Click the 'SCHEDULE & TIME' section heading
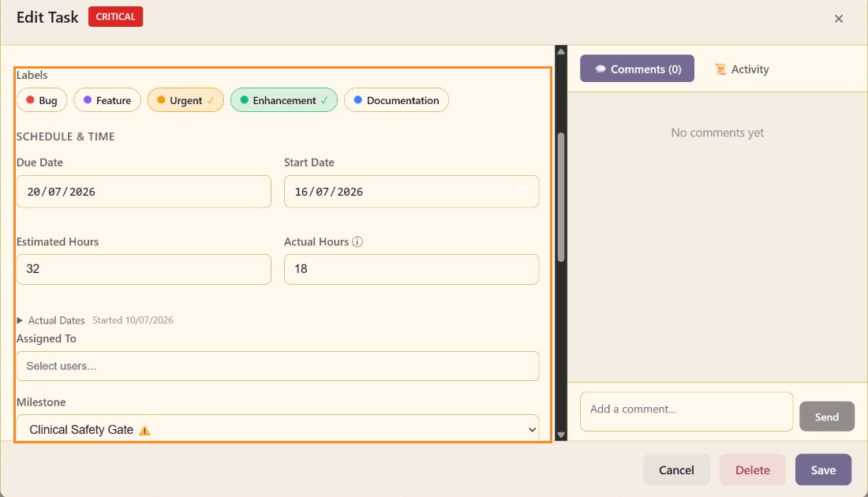The width and height of the screenshot is (868, 497). pyautogui.click(x=65, y=136)
